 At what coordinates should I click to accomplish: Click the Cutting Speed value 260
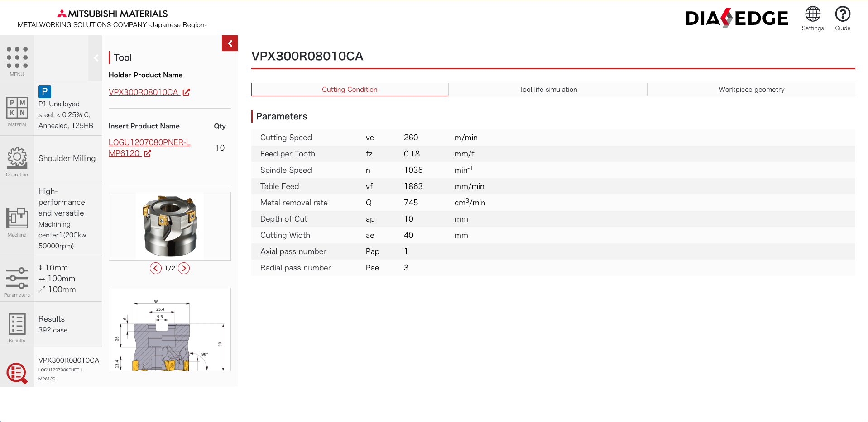[411, 138]
